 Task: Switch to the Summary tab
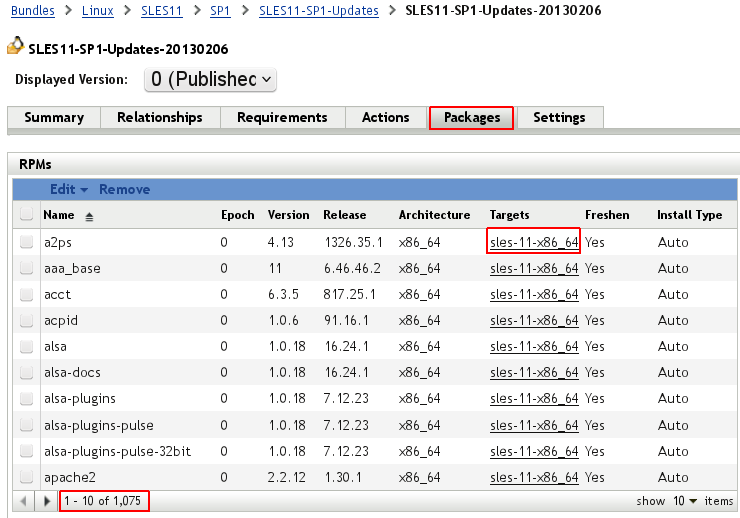tap(54, 117)
